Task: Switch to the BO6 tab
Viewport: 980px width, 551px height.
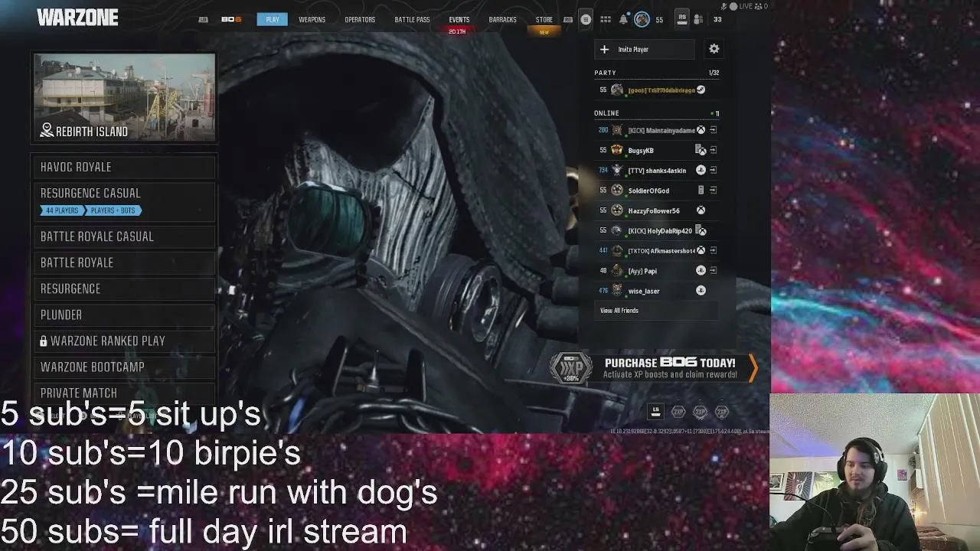Action: (231, 19)
